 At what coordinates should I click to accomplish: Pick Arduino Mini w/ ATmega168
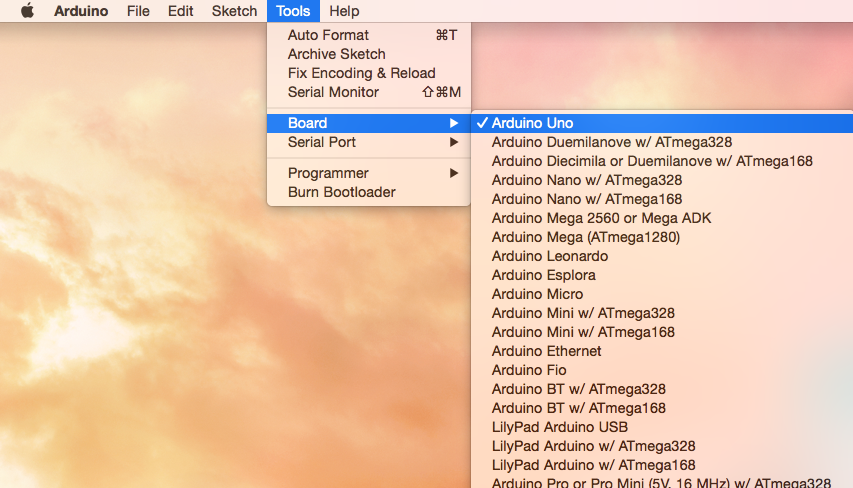[662, 332]
